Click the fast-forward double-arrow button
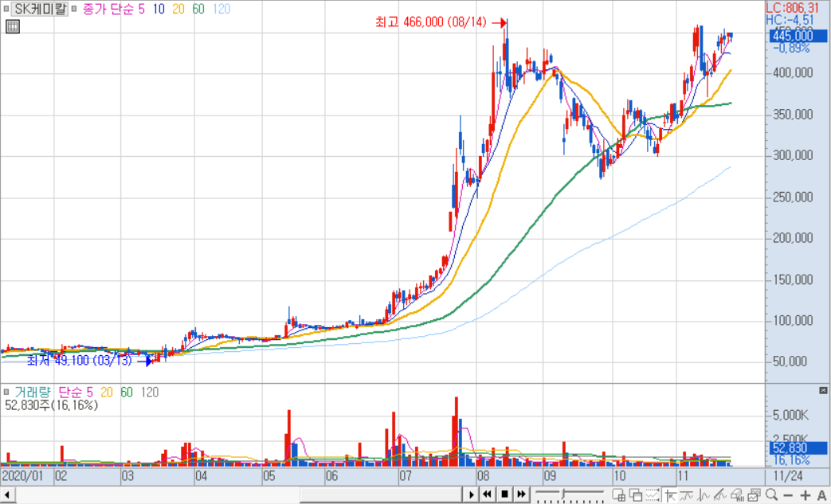The width and height of the screenshot is (831, 504). point(522,494)
